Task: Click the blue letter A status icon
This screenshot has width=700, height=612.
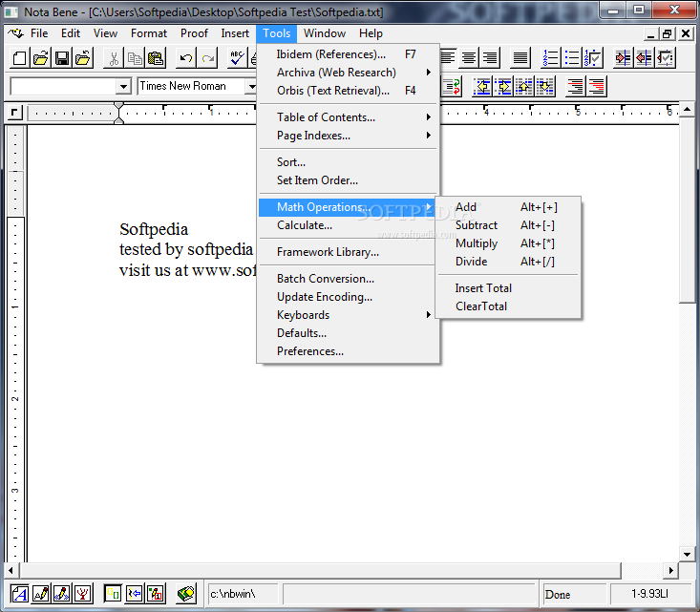Action: coord(20,594)
